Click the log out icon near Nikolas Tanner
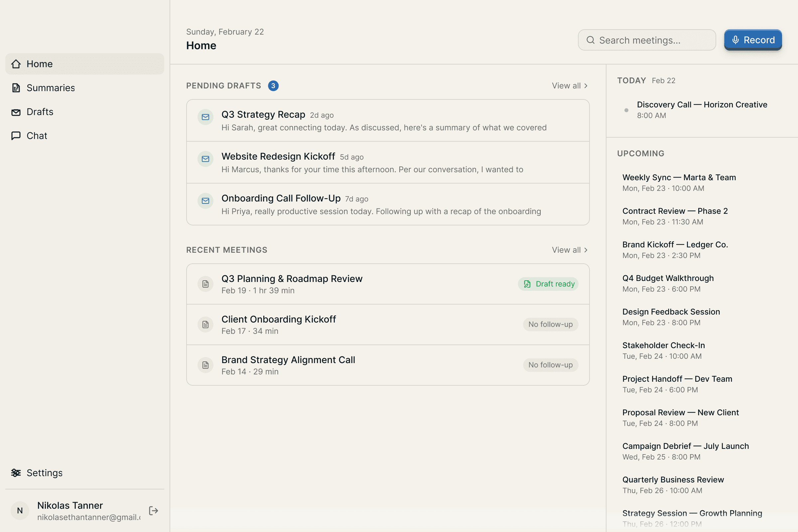This screenshot has width=798, height=532. pos(153,511)
